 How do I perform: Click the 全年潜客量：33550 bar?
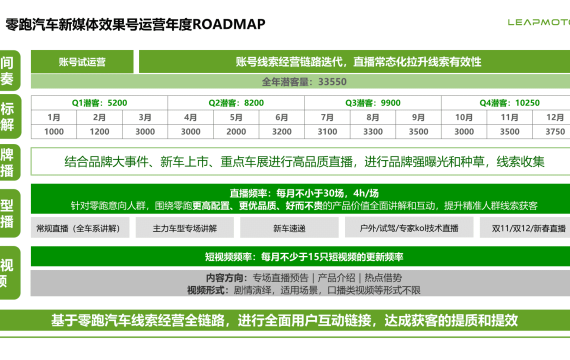pos(300,81)
